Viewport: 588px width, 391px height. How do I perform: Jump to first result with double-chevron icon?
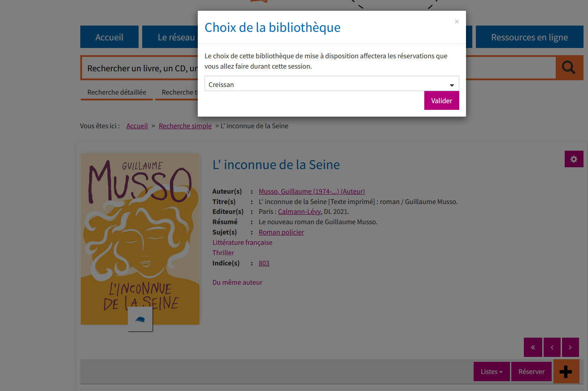tap(533, 347)
